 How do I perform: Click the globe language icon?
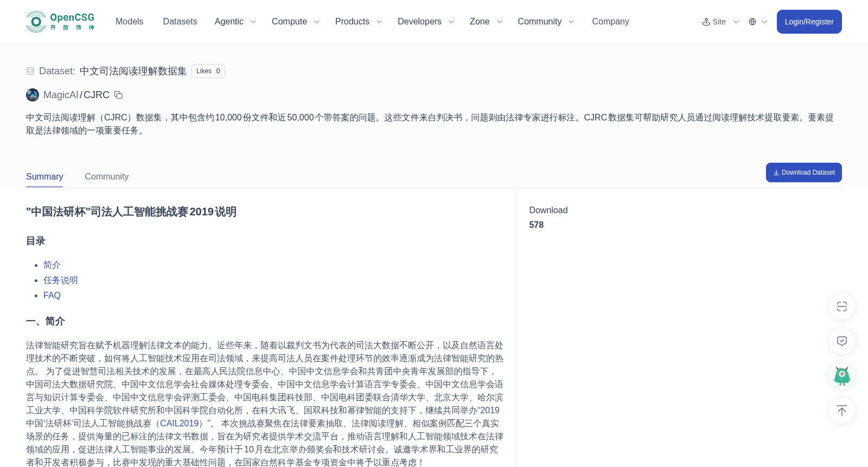click(752, 22)
